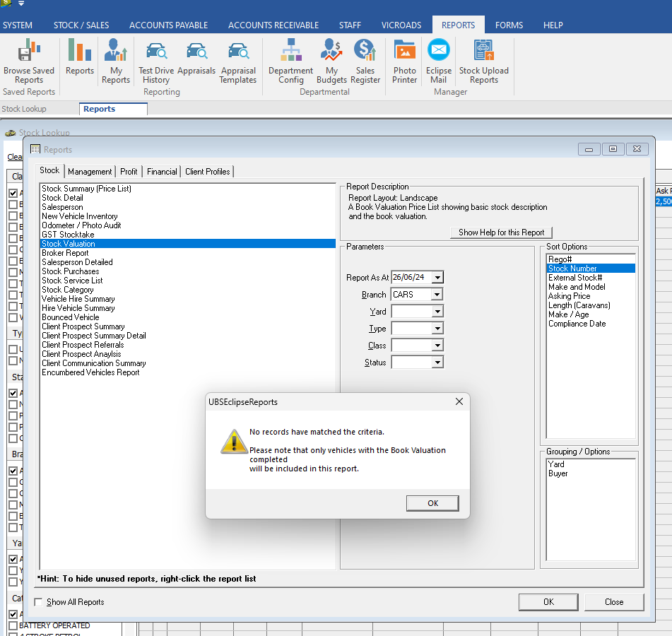Expand the Status dropdown
Image resolution: width=672 pixels, height=636 pixels.
(437, 363)
